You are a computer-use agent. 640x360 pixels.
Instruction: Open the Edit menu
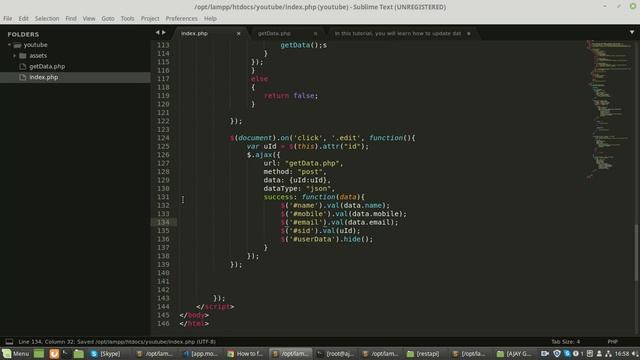(x=23, y=18)
